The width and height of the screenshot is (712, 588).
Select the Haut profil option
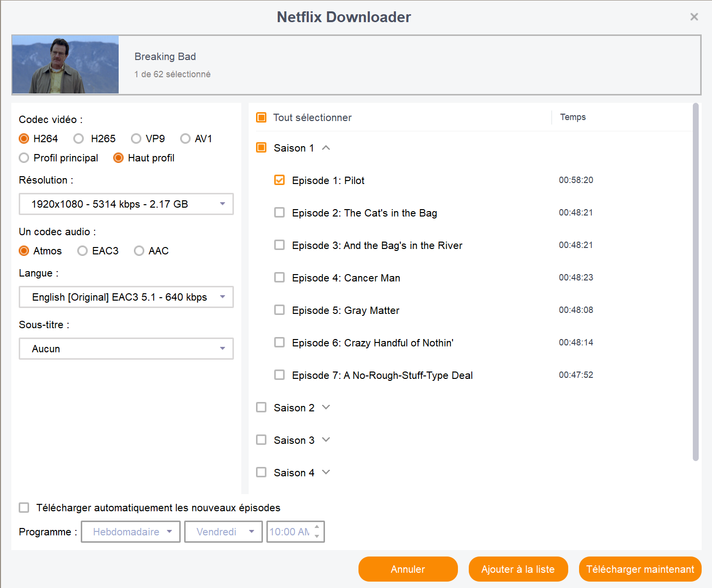coord(118,158)
